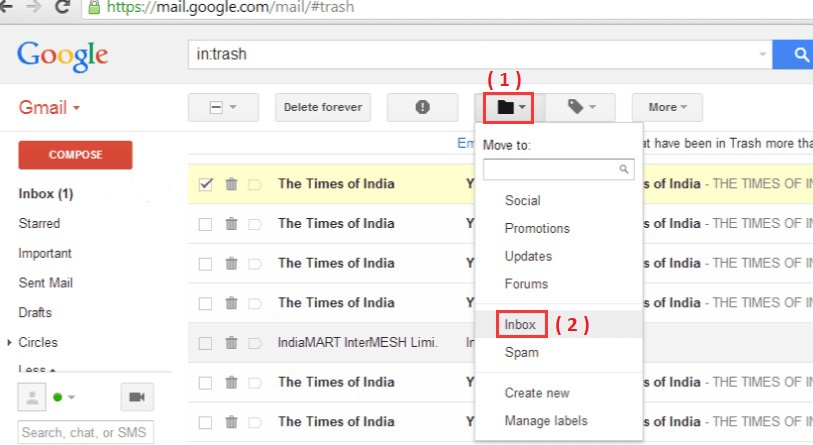The width and height of the screenshot is (813, 445).
Task: Open the search options arrow in search box
Action: pyautogui.click(x=762, y=54)
